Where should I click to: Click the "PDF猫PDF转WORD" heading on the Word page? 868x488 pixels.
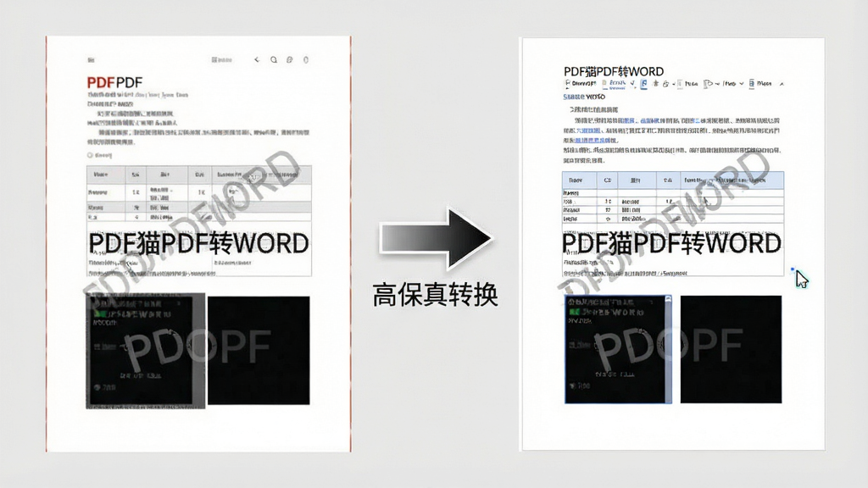coord(614,71)
